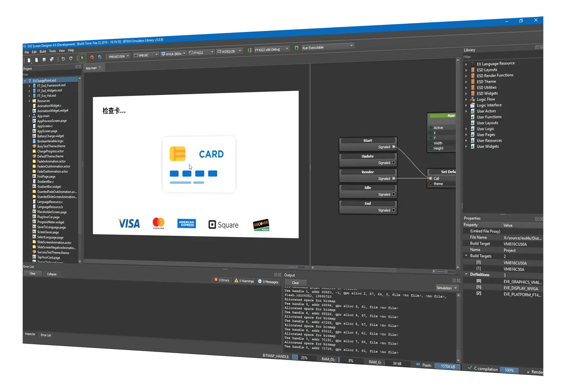Open the WVGA display resolution dropdown
The height and width of the screenshot is (392, 566).
[174, 54]
